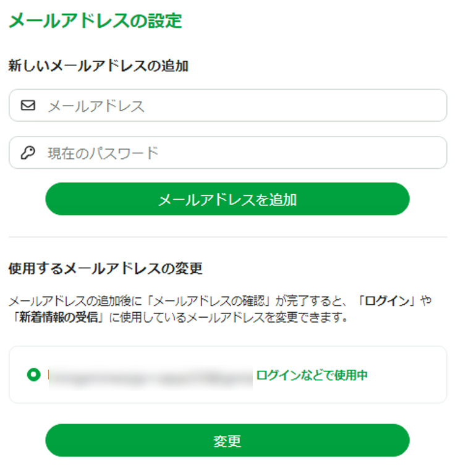Focus the 現在のパスワード input field

(241, 153)
